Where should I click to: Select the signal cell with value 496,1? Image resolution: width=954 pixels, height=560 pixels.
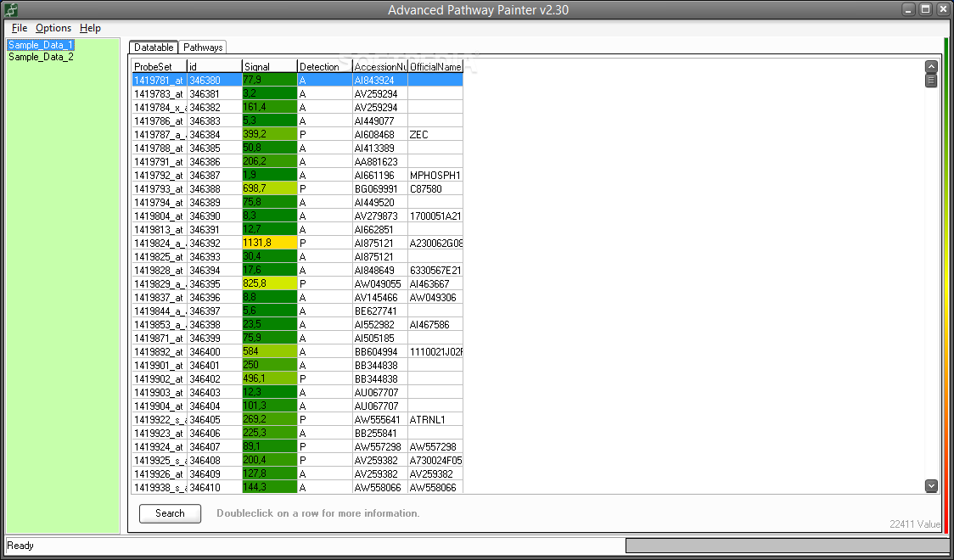click(270, 378)
